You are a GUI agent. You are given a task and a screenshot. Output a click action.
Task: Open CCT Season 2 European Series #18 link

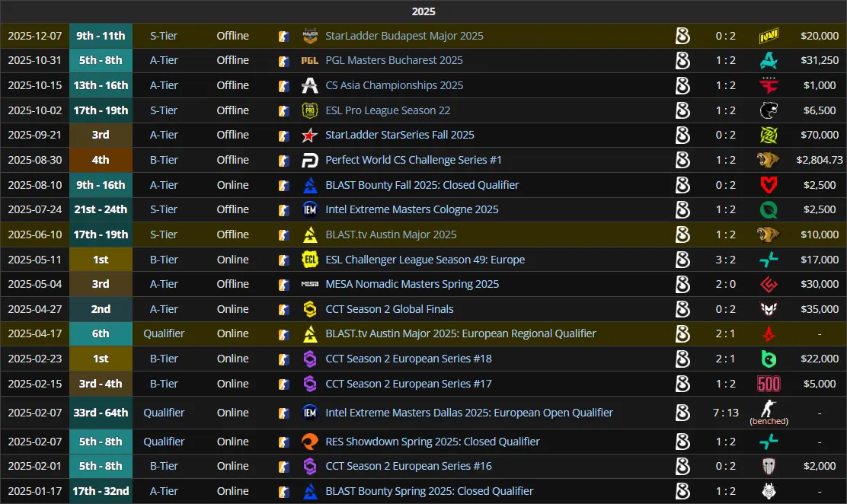408,359
